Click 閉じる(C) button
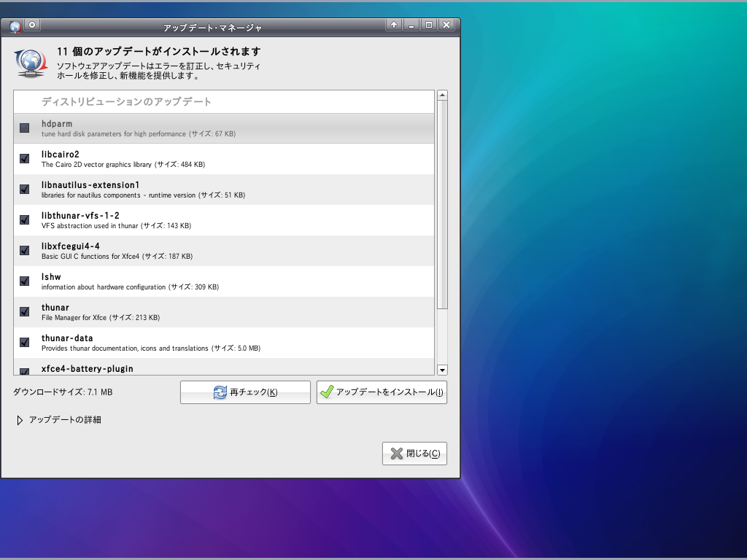This screenshot has width=747, height=560. tap(414, 454)
